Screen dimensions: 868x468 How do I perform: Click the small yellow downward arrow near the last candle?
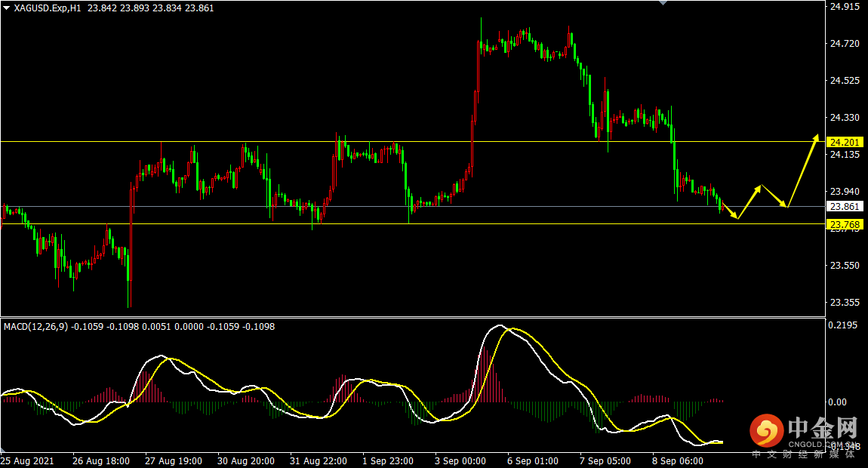[x=730, y=211]
